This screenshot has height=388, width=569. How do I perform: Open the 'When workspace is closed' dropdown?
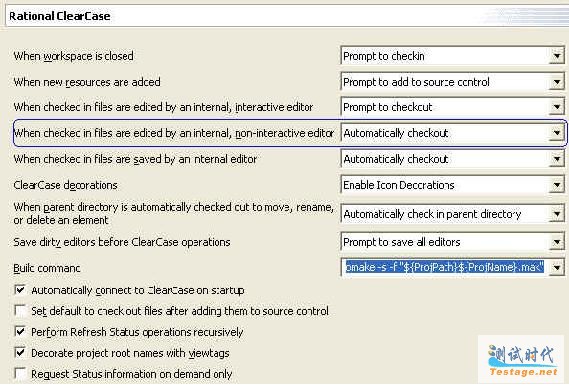453,56
